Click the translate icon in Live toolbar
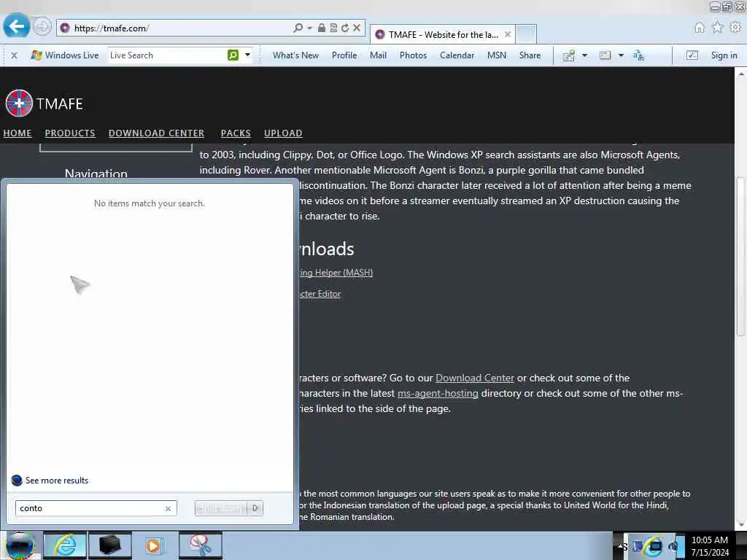Viewport: 747px width, 560px height. coord(639,55)
